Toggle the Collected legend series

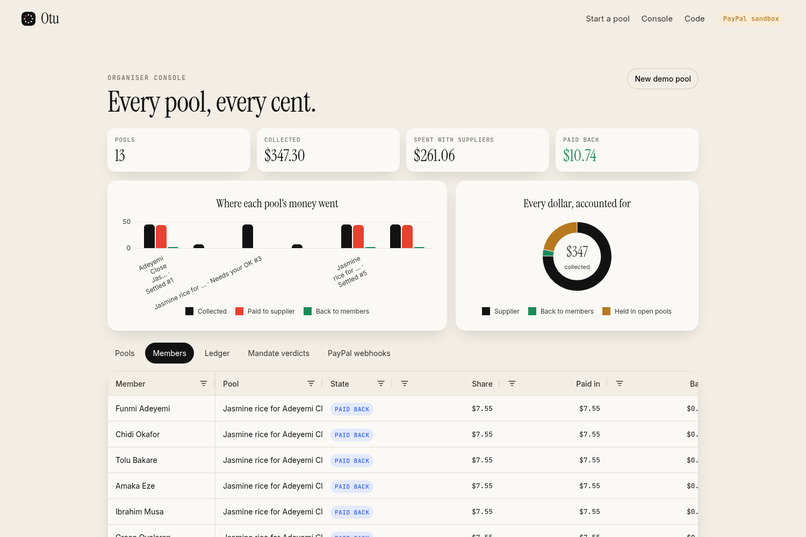[206, 311]
